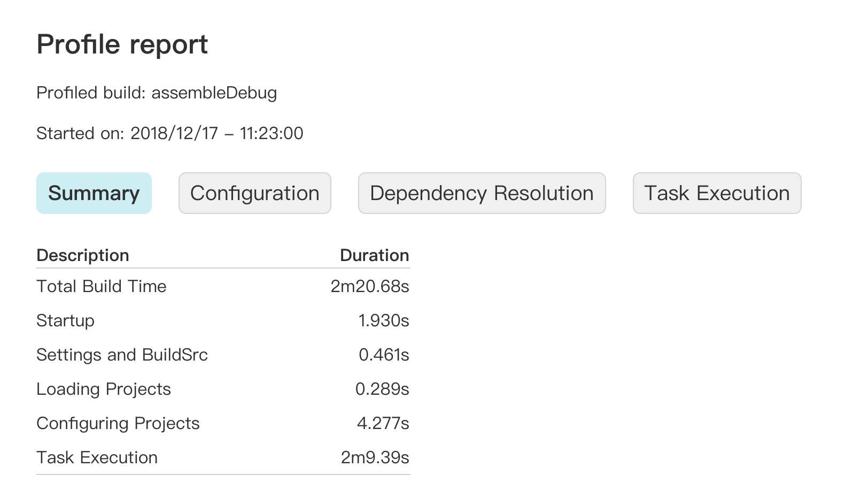The image size is (868, 490).
Task: Click the 2m9.39s Task Execution duration
Action: click(x=375, y=457)
